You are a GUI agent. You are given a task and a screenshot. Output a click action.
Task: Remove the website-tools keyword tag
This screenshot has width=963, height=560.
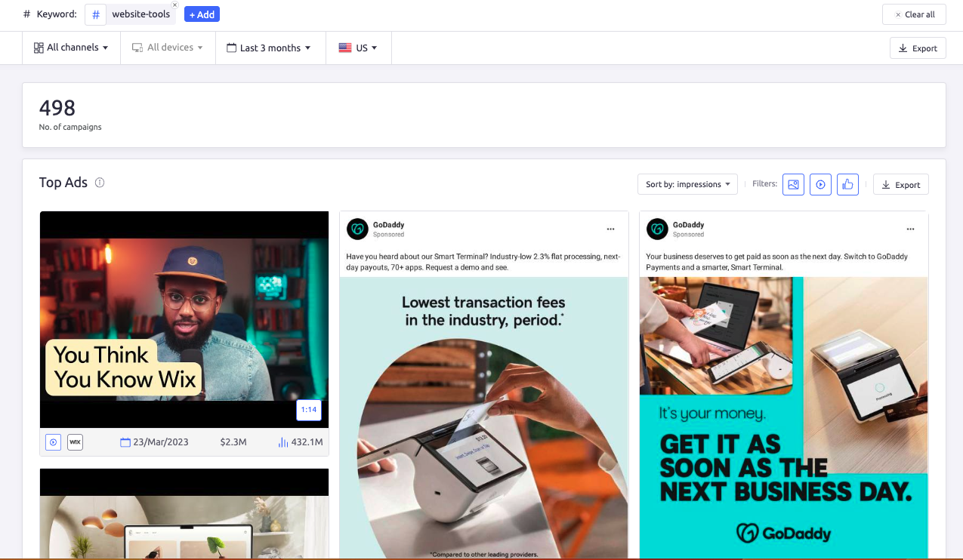pos(175,5)
